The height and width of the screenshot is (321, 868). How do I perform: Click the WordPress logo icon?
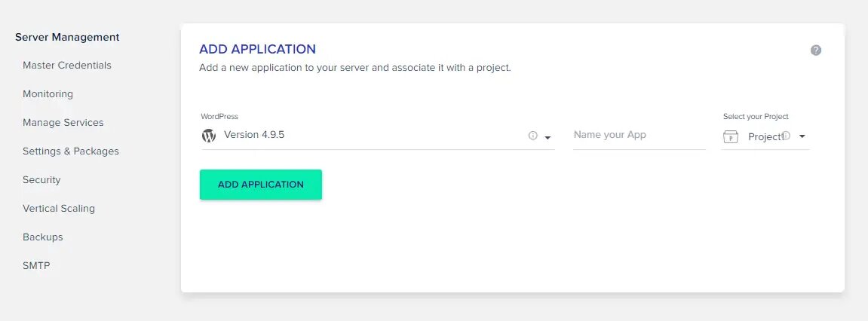pyautogui.click(x=209, y=136)
